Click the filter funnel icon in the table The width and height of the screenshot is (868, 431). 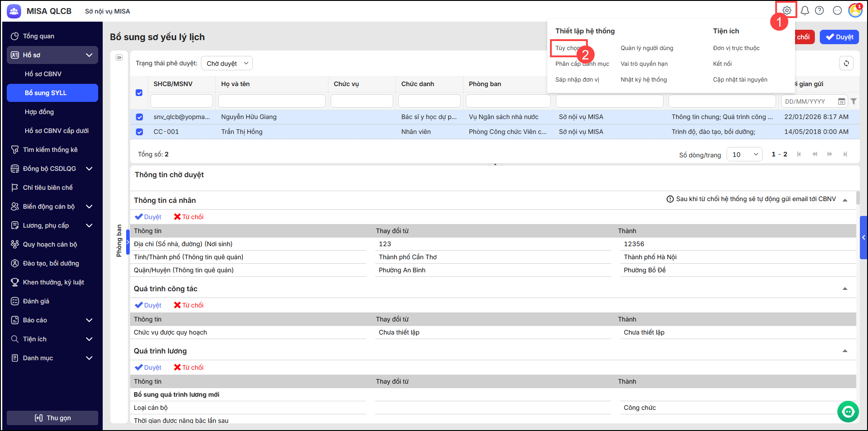click(854, 101)
